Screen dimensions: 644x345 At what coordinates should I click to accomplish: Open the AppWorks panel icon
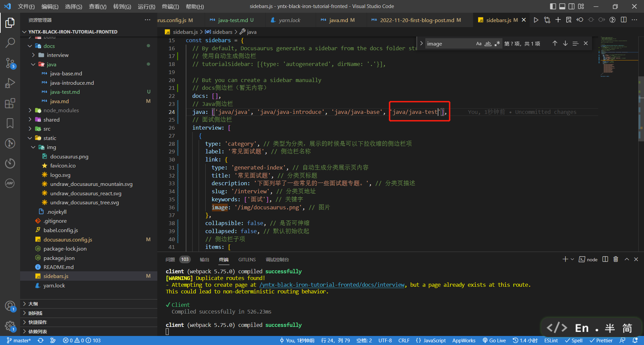10,183
